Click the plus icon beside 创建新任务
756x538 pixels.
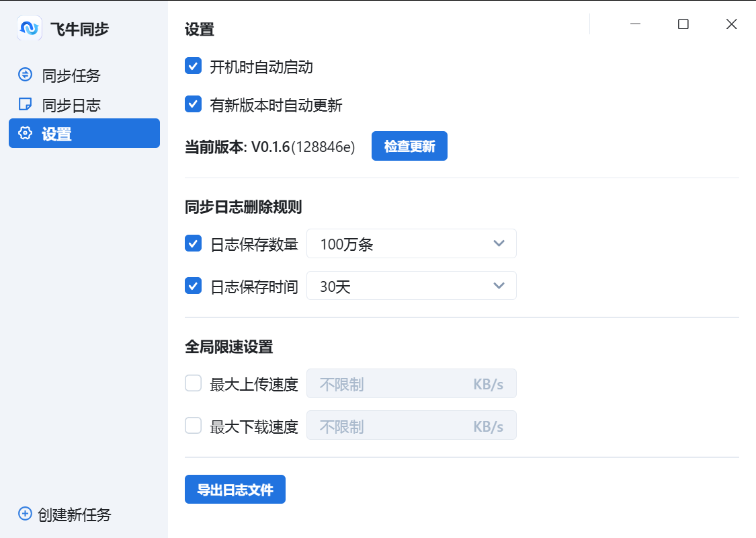(x=25, y=514)
